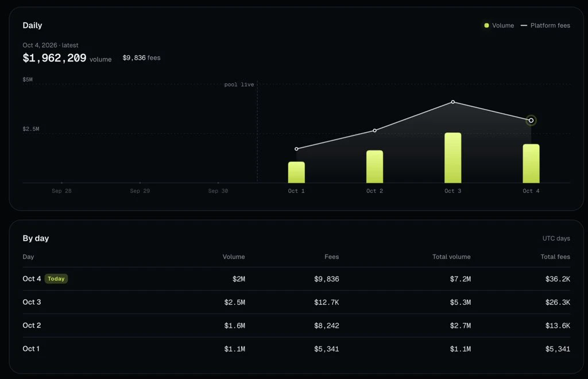The width and height of the screenshot is (588, 379).
Task: Sort by Total volume column header
Action: tap(451, 257)
